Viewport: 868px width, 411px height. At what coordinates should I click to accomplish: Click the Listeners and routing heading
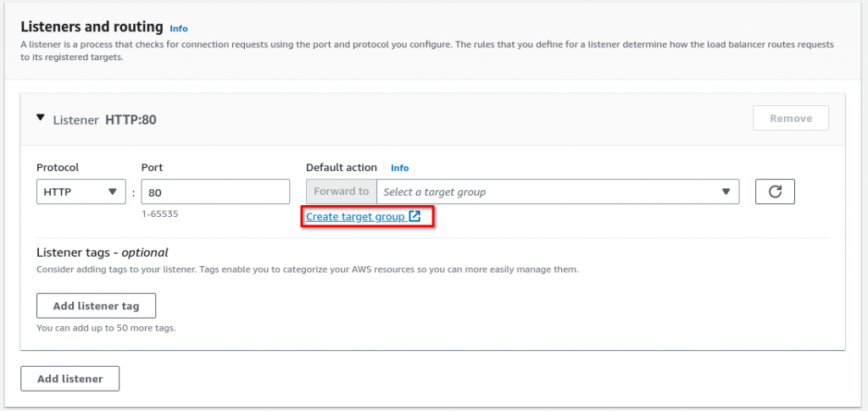(x=92, y=26)
